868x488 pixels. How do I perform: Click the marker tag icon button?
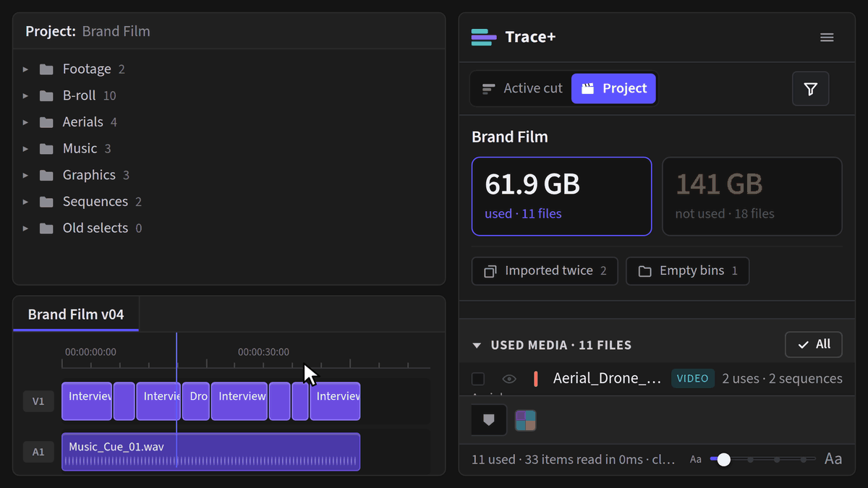coord(489,420)
